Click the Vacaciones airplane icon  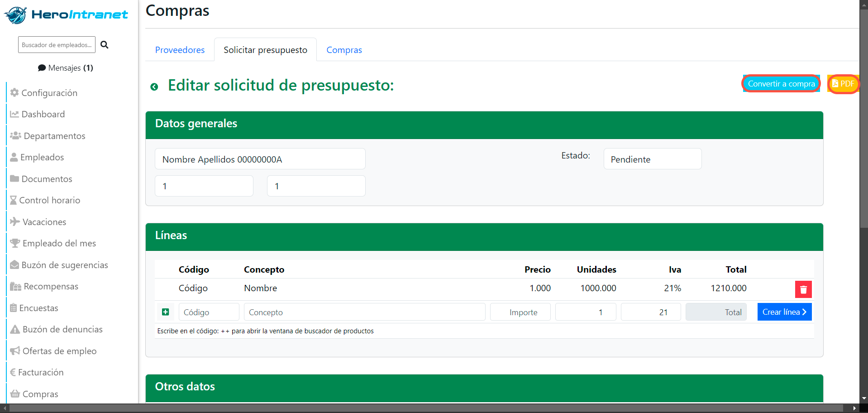(x=15, y=221)
